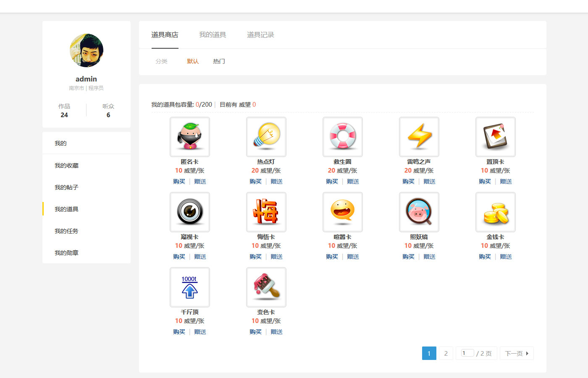The image size is (588, 378).
Task: Open the 道具记录 tab
Action: [x=260, y=35]
